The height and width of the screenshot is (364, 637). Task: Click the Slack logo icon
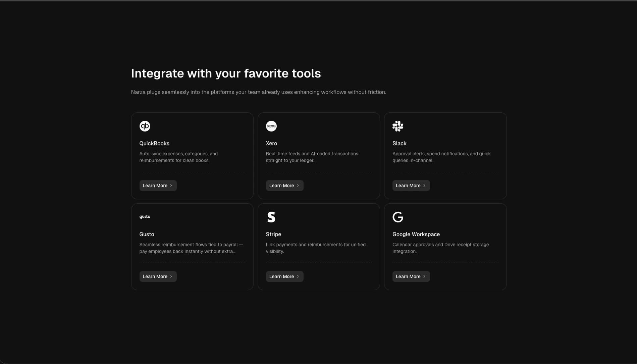click(398, 126)
